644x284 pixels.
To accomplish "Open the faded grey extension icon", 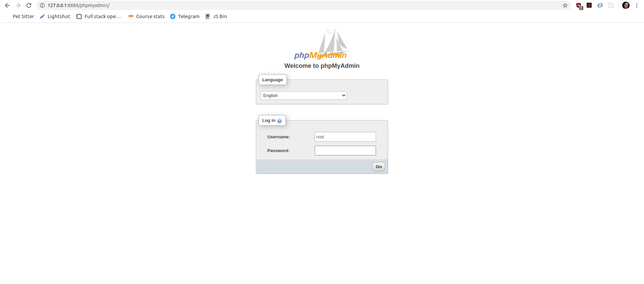I will coord(611,5).
